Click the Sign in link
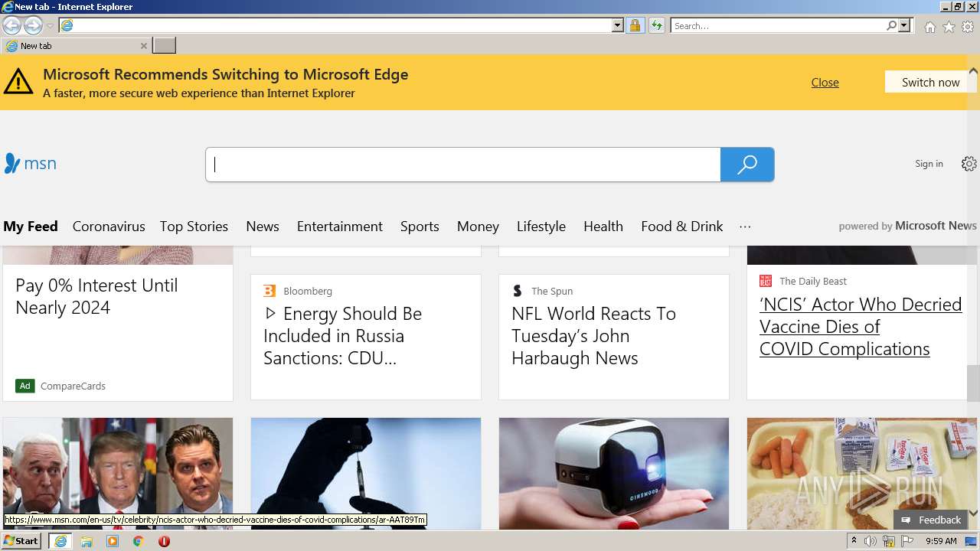980x551 pixels. tap(929, 164)
